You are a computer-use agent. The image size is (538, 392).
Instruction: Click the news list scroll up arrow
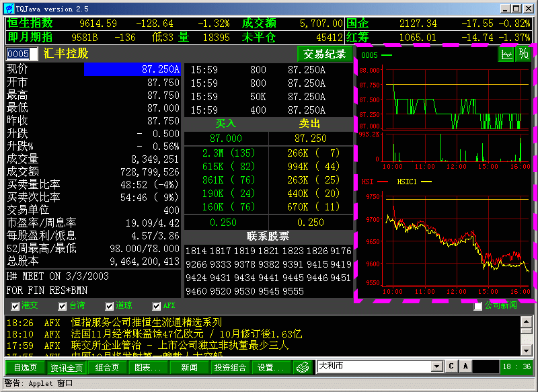pos(527,321)
